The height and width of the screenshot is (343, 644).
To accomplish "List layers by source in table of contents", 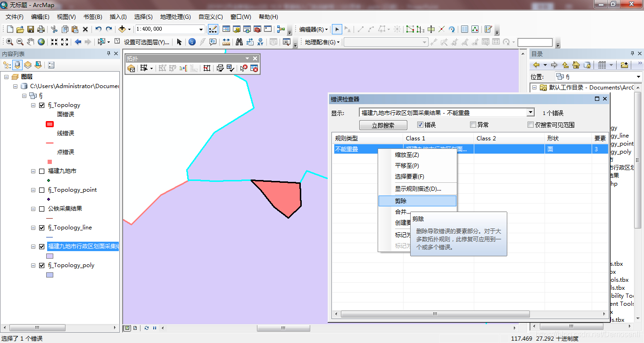I will 18,65.
